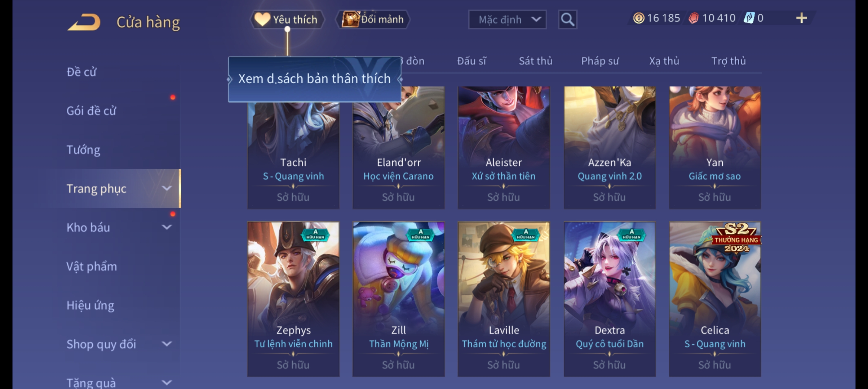Expand the Shop quy đổi chevron
The width and height of the screenshot is (868, 389).
pyautogui.click(x=167, y=344)
